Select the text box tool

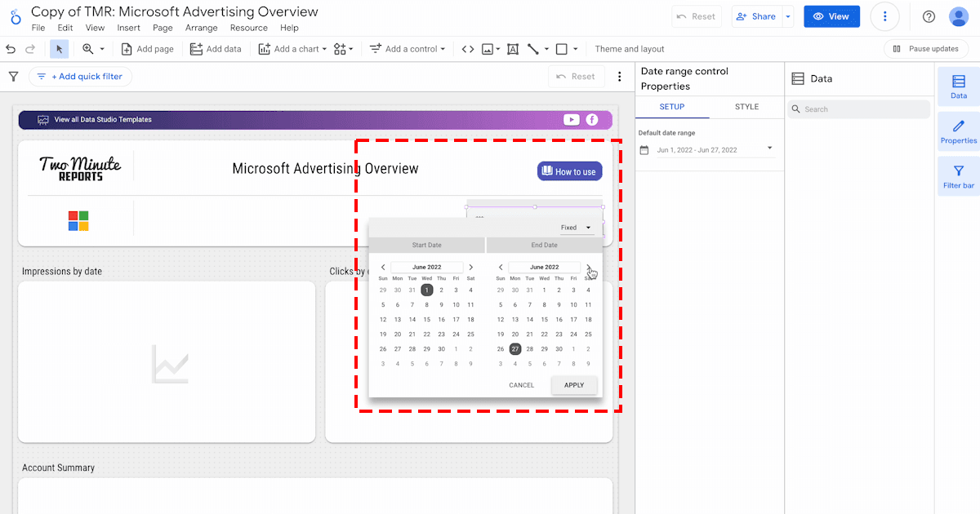coord(513,49)
